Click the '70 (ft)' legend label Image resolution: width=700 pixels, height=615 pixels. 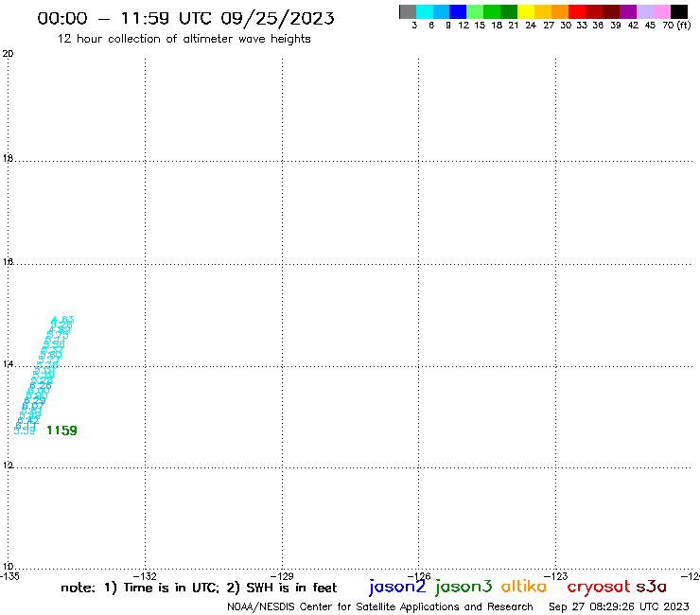click(676, 26)
